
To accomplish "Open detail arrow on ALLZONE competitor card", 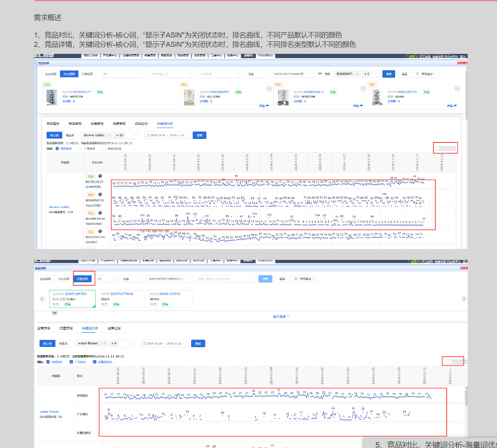I will click(264, 106).
